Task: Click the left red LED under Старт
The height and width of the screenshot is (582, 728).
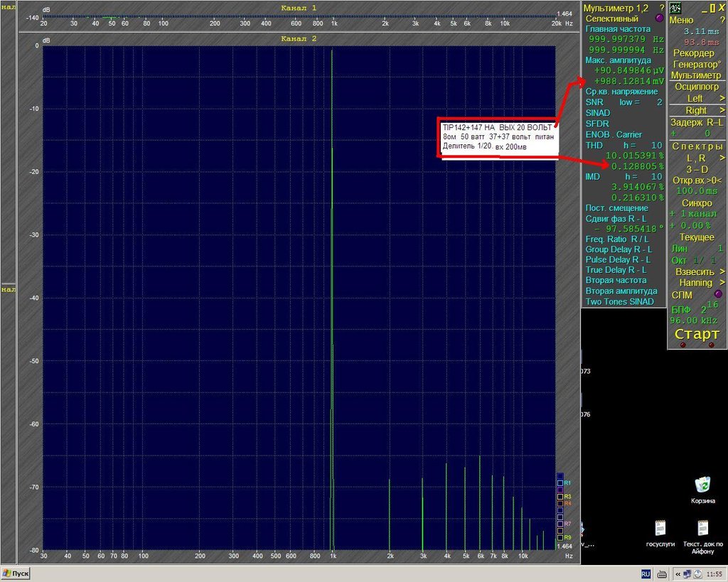Action: pyautogui.click(x=683, y=345)
